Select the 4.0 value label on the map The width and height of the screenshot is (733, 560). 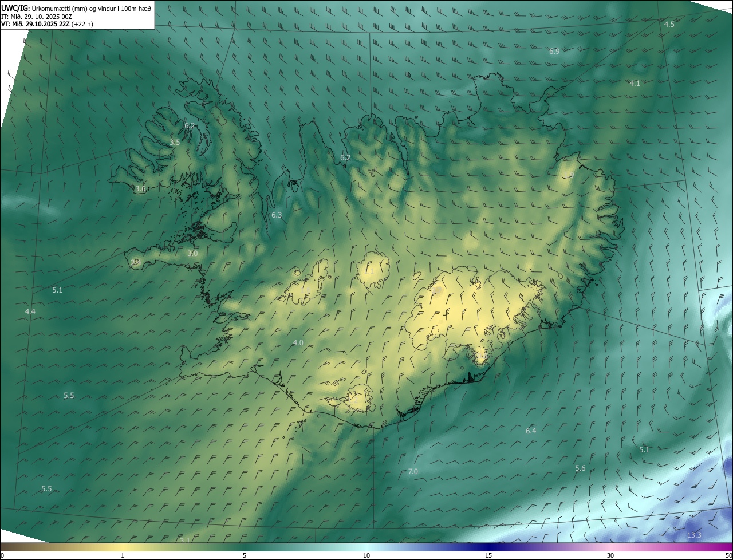tap(298, 343)
